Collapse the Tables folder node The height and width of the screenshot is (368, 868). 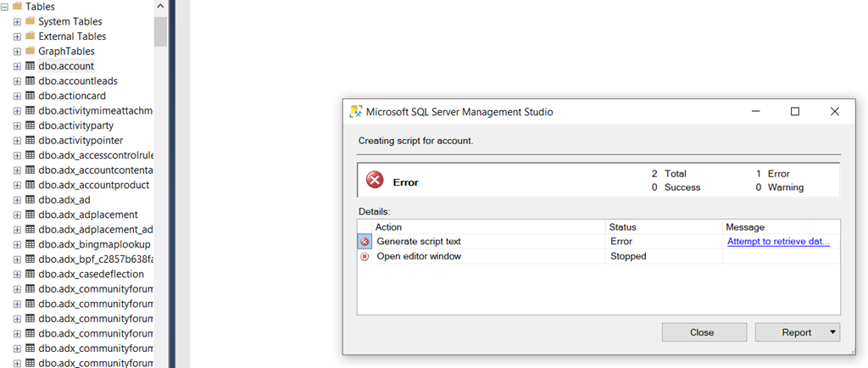coord(4,7)
